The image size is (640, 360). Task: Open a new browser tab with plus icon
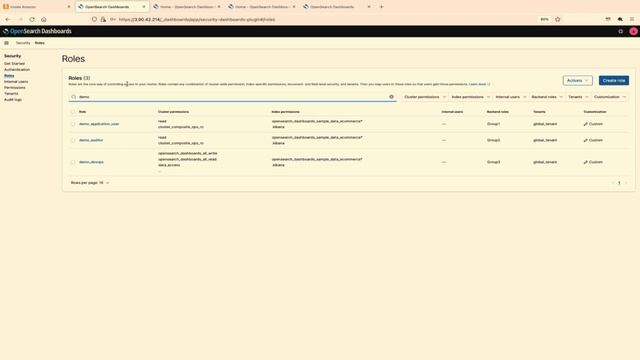[382, 7]
